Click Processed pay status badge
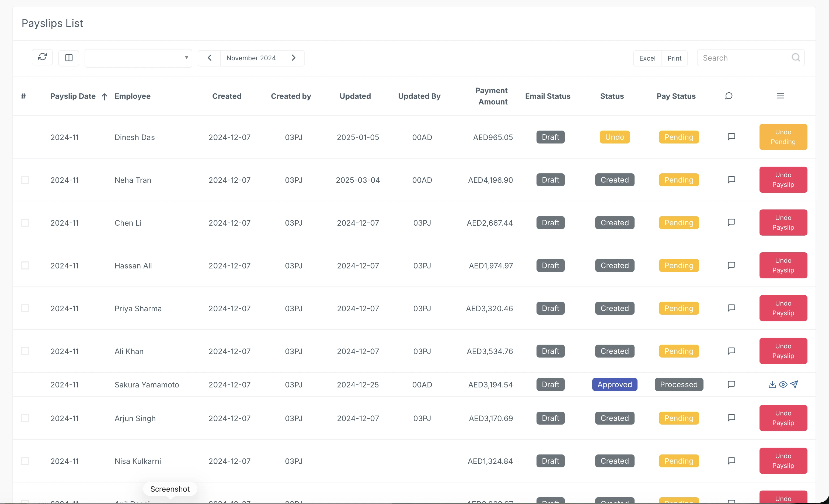829x504 pixels. click(x=679, y=384)
